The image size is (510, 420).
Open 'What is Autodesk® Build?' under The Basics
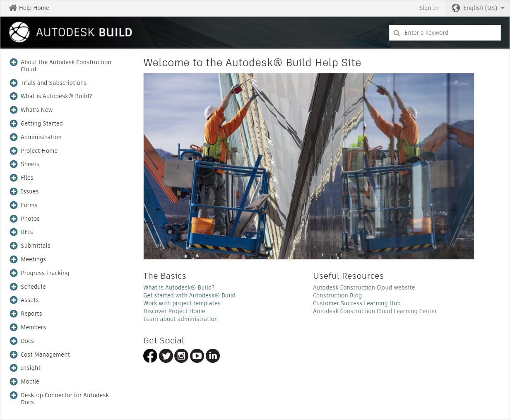pyautogui.click(x=179, y=287)
